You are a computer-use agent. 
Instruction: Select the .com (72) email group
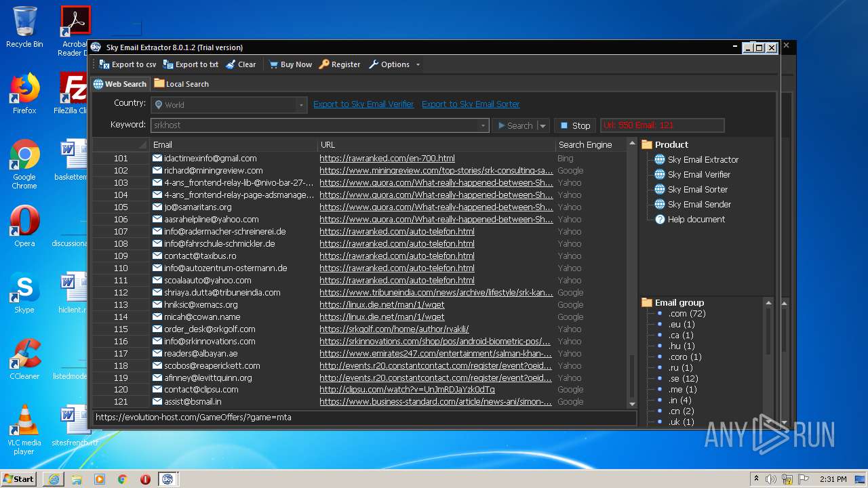pyautogui.click(x=687, y=313)
